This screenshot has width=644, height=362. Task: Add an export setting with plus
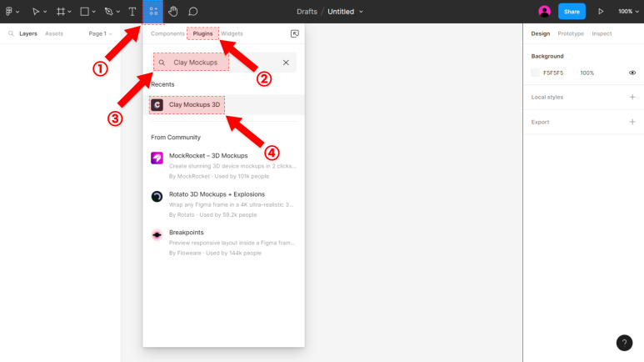coord(632,122)
